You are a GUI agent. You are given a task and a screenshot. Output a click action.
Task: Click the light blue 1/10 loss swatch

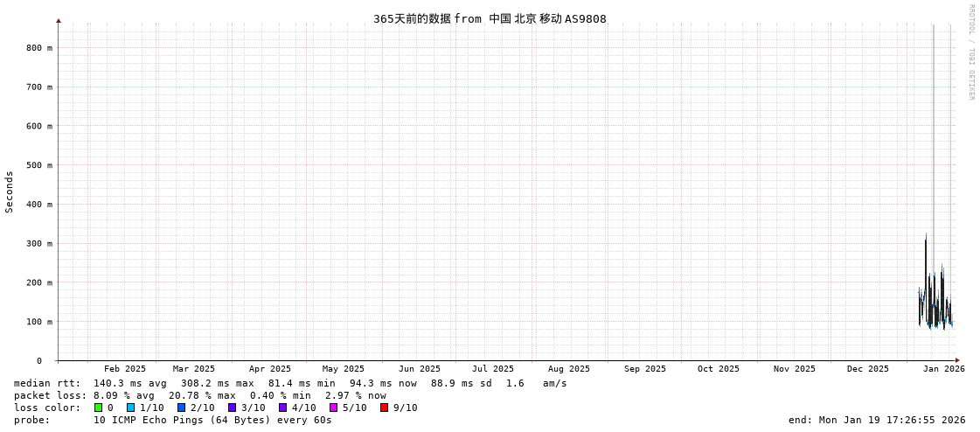[130, 408]
